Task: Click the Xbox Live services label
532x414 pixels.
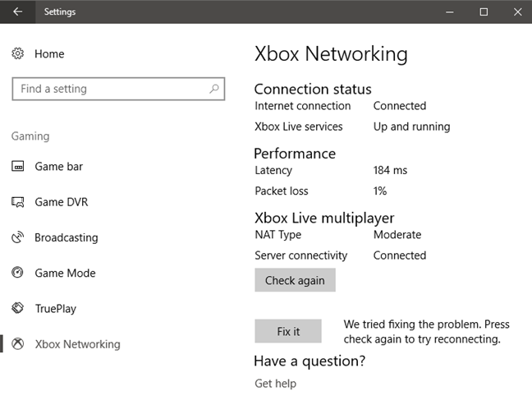Action: (299, 126)
